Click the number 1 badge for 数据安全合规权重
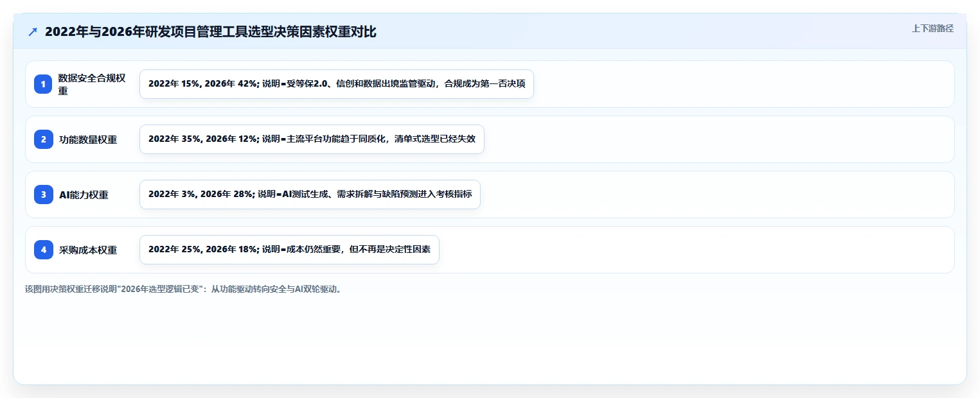The image size is (980, 398). coord(43,84)
